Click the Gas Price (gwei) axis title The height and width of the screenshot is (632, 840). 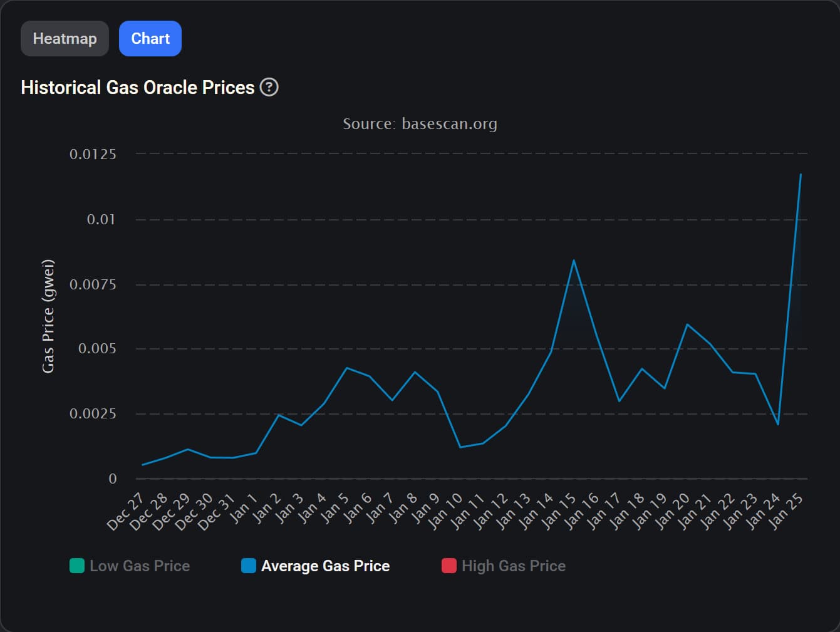point(48,316)
